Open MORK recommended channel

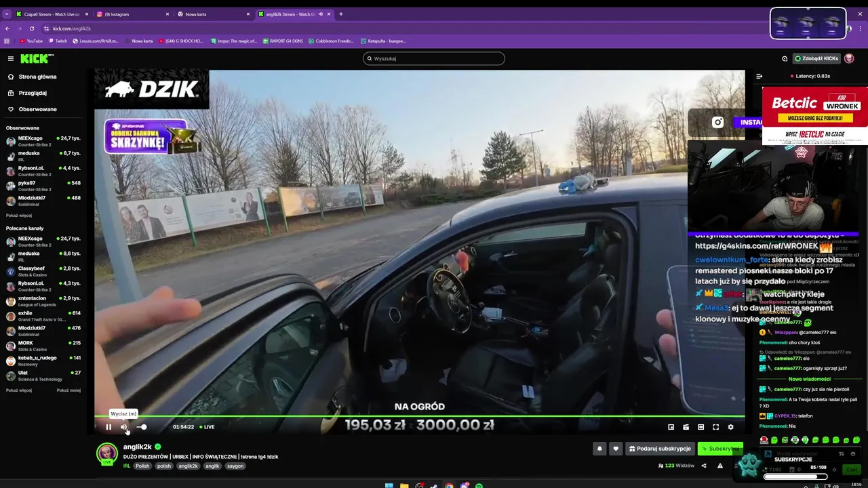coord(43,346)
